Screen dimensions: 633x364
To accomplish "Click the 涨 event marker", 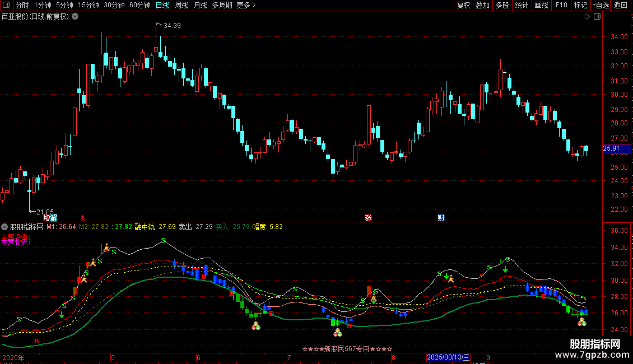I will pyautogui.click(x=368, y=218).
